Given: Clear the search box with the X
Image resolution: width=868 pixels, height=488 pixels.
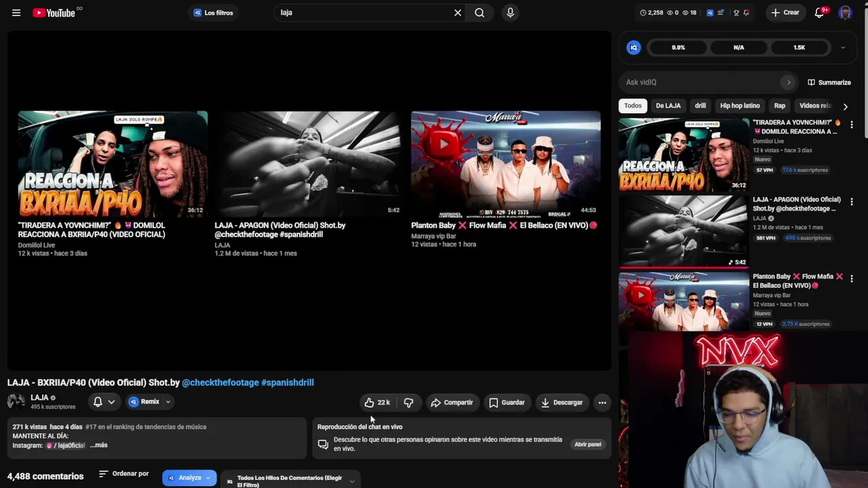Looking at the screenshot, I should [x=458, y=13].
